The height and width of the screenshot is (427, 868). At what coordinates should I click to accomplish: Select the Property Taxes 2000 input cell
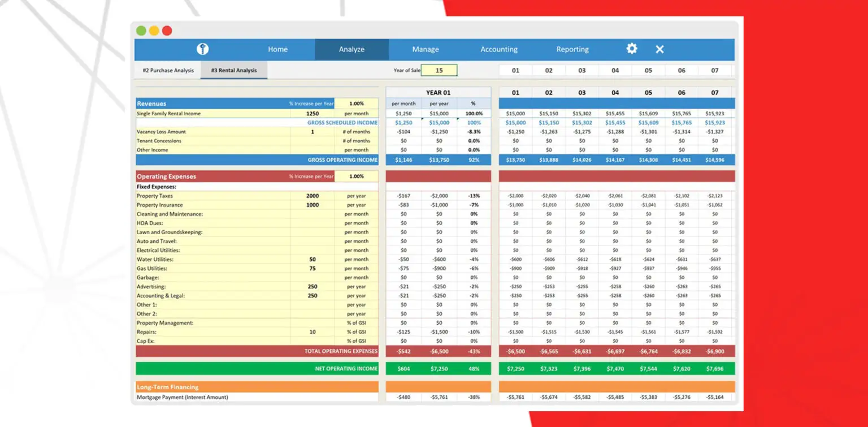click(313, 196)
